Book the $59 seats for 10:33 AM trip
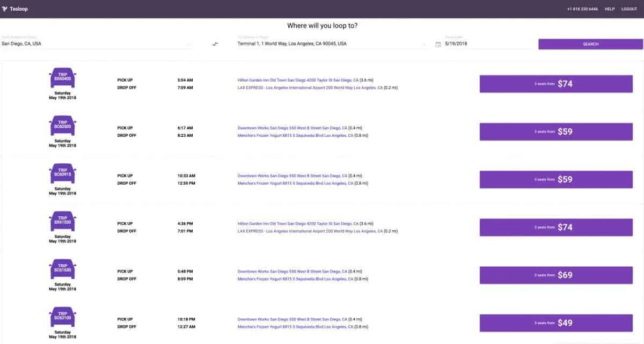The height and width of the screenshot is (344, 644). tap(556, 179)
